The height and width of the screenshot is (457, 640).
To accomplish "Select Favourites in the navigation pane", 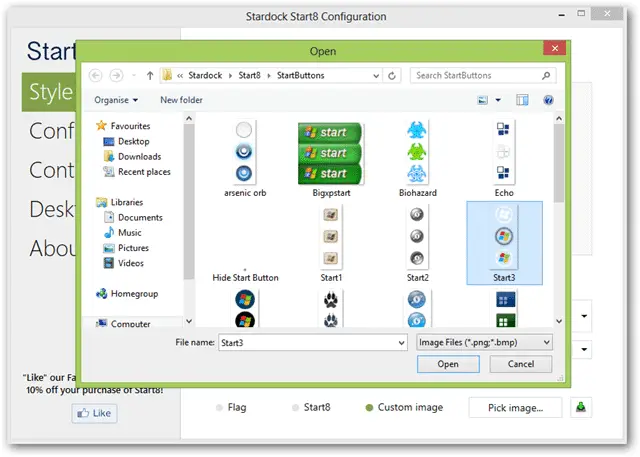I will tap(123, 126).
